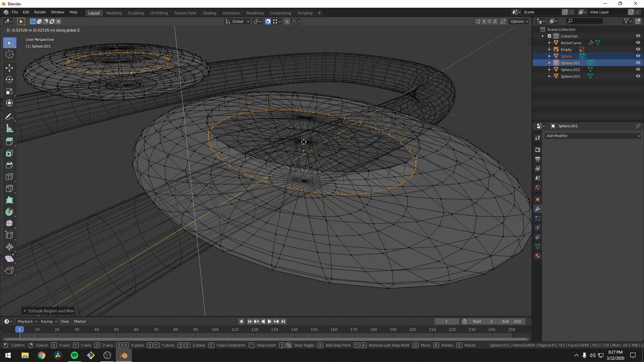Open Spotify from the taskbar

click(74, 355)
